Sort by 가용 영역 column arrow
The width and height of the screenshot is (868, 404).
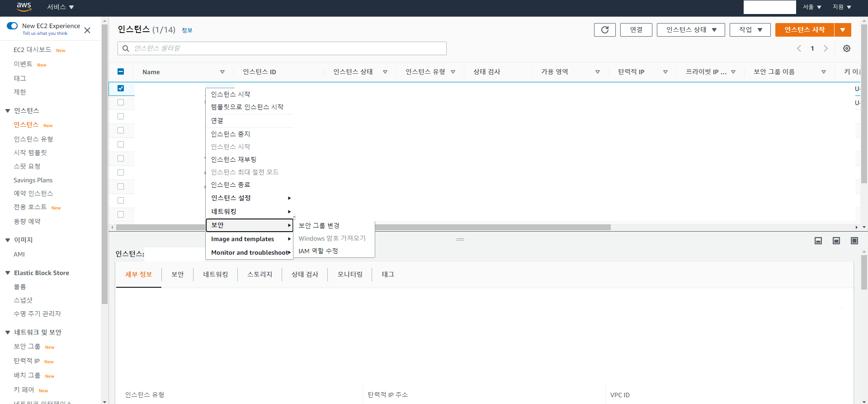click(x=598, y=72)
